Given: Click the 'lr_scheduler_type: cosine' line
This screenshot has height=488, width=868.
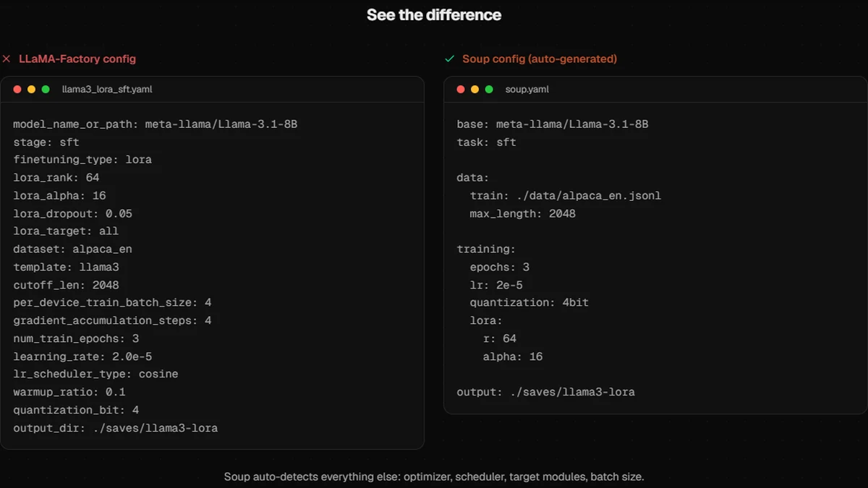Looking at the screenshot, I should click(x=95, y=374).
